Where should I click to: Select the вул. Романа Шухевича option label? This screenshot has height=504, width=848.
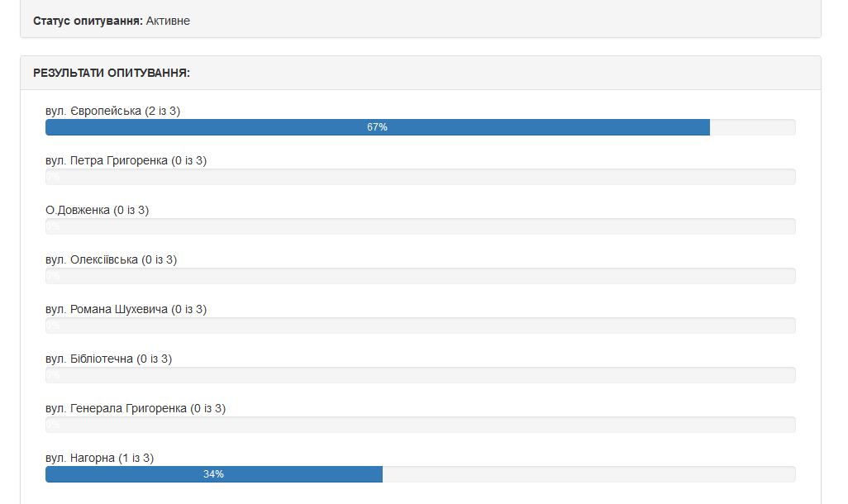click(x=126, y=309)
